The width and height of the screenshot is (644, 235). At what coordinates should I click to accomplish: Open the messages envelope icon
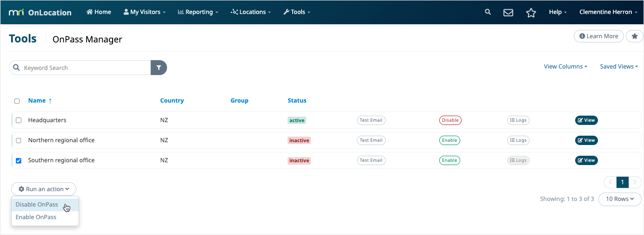508,13
